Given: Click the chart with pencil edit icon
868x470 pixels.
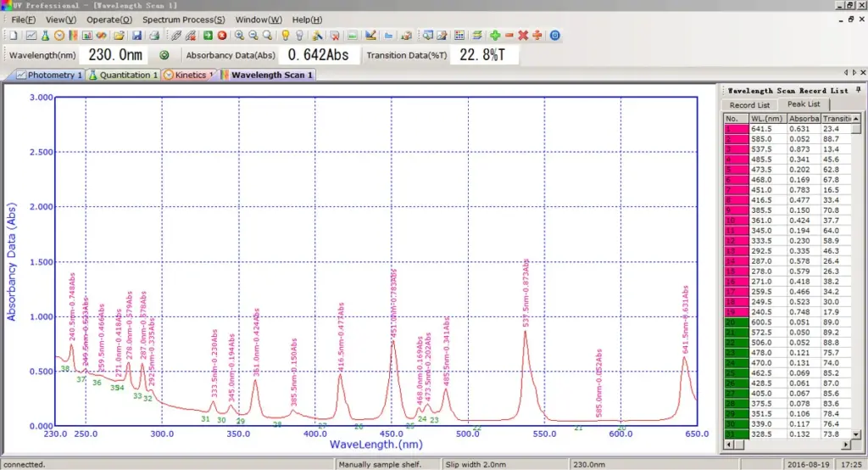Looking at the screenshot, I should pyautogui.click(x=371, y=36).
